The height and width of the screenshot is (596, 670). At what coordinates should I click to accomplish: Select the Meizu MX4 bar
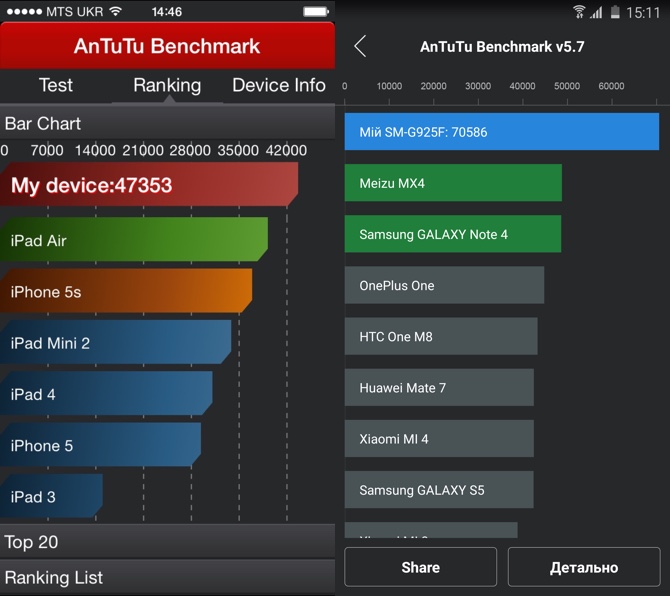[x=453, y=183]
